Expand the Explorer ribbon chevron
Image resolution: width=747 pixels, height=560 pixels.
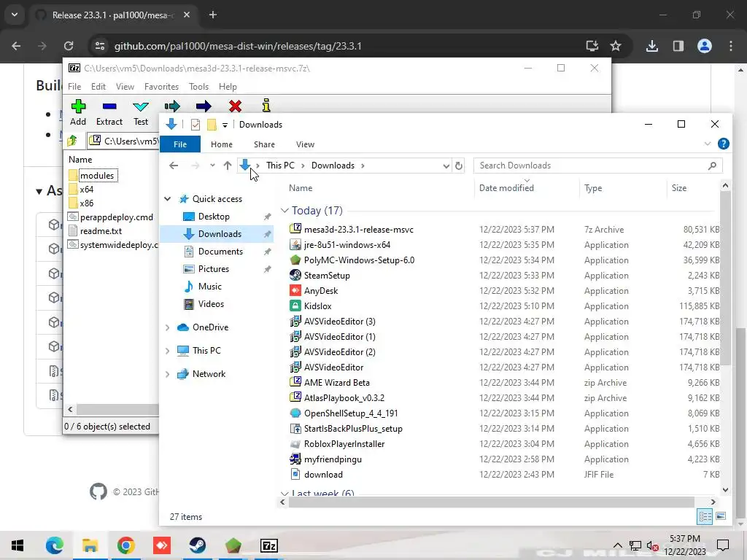tap(708, 144)
